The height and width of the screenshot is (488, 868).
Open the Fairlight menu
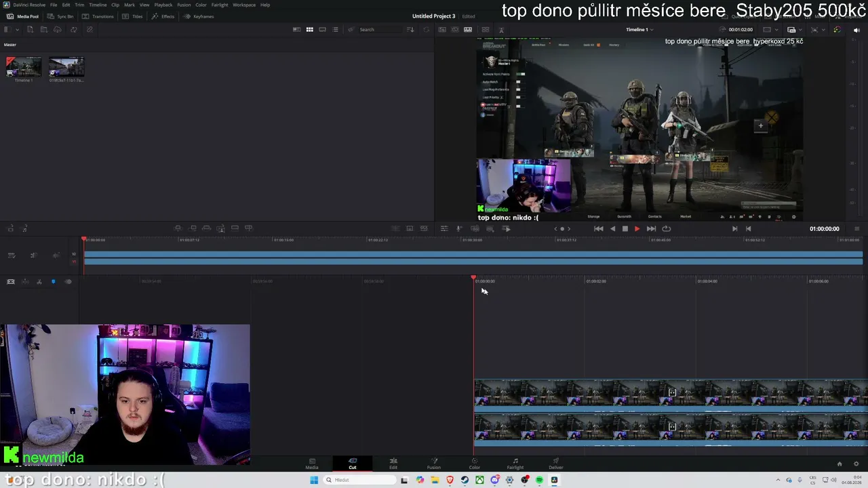(220, 5)
